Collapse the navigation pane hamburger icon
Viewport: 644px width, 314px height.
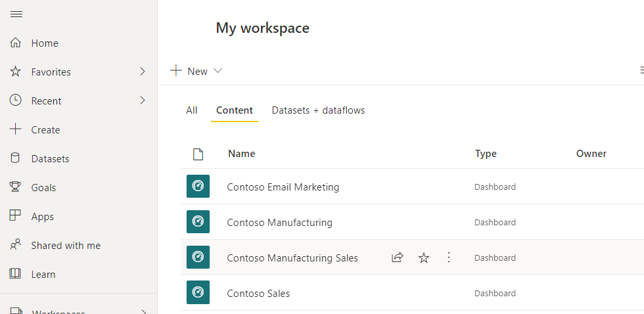click(x=16, y=14)
